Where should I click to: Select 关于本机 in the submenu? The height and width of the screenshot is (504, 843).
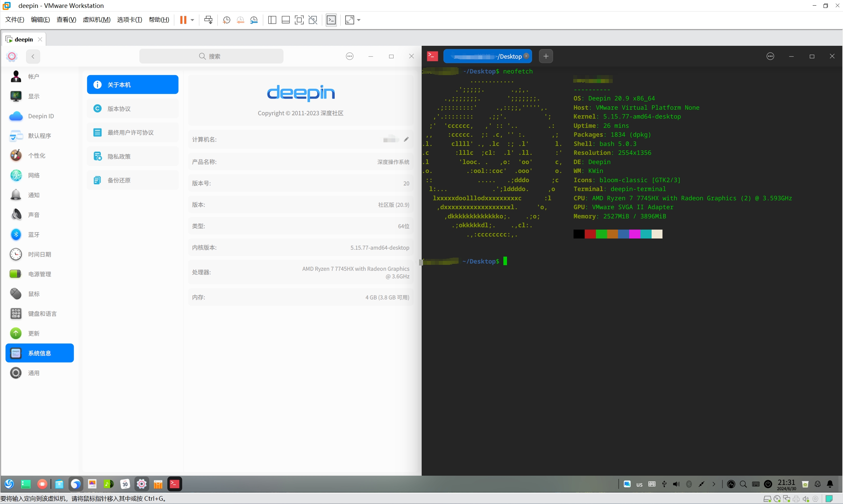click(x=132, y=85)
